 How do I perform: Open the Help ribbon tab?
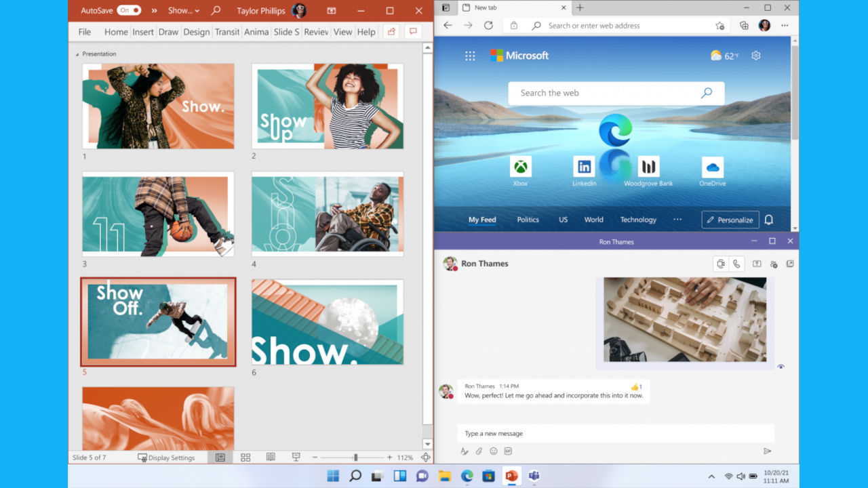pos(366,32)
